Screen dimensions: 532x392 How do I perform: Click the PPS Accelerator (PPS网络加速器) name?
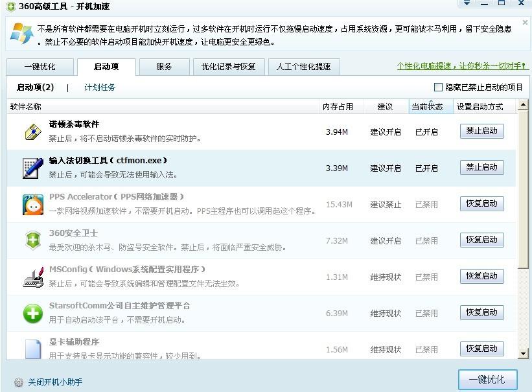point(117,197)
